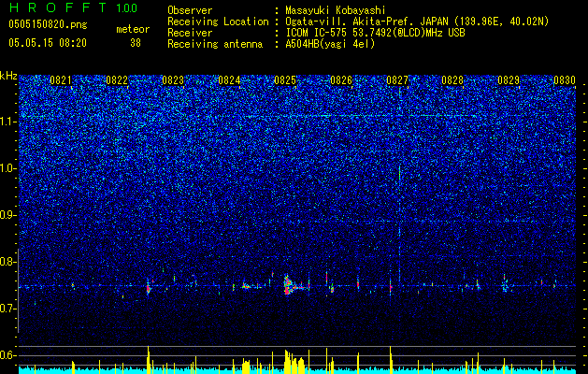The width and height of the screenshot is (588, 374).
Task: Click the date stamp 05.05.15 08:20
Action: [48, 43]
